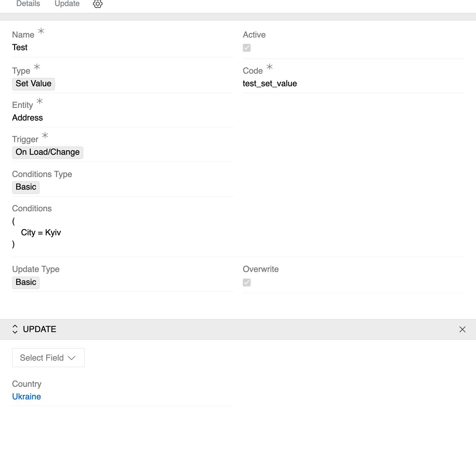This screenshot has width=476, height=458.
Task: Collapse the UPDATE panel with the chevrons icon
Action: tap(15, 329)
